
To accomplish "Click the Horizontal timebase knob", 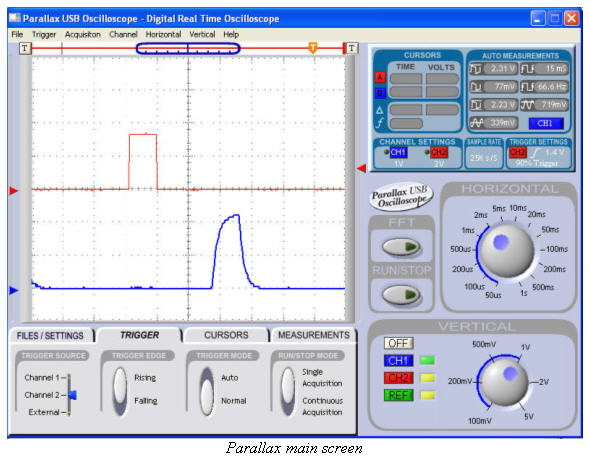I will (x=507, y=251).
